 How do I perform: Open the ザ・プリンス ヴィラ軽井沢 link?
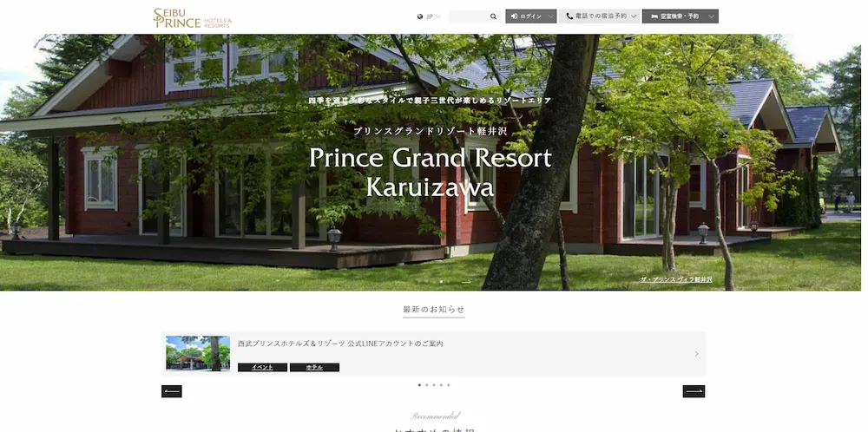[676, 280]
